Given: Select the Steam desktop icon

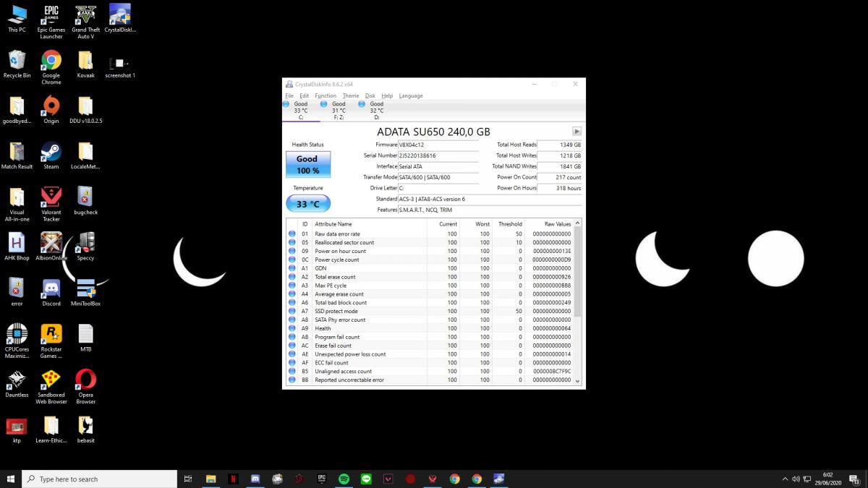Looking at the screenshot, I should [51, 155].
